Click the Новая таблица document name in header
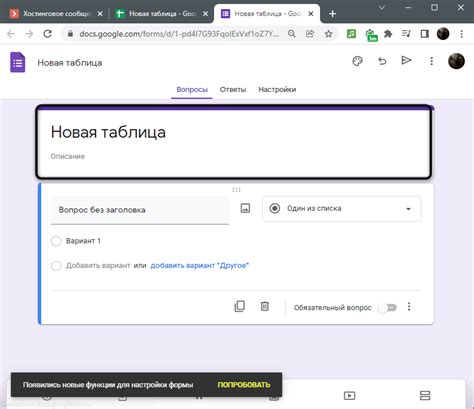This screenshot has width=474, height=409. pos(70,63)
